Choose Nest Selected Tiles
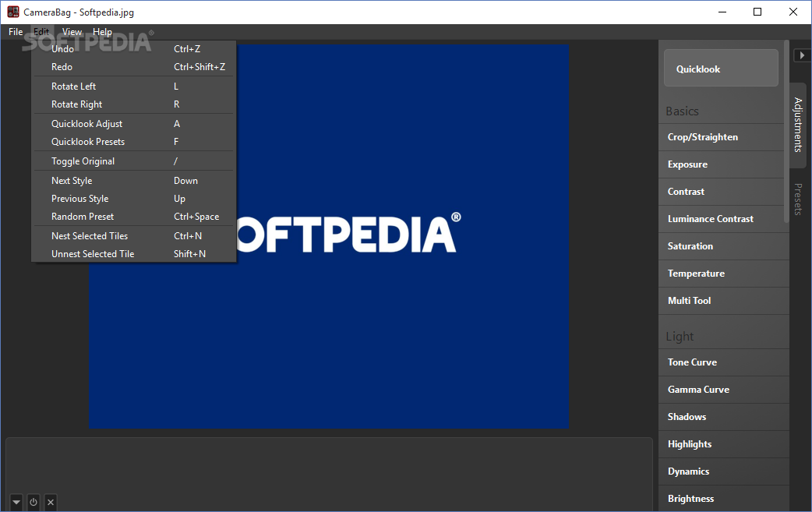 tap(133, 236)
